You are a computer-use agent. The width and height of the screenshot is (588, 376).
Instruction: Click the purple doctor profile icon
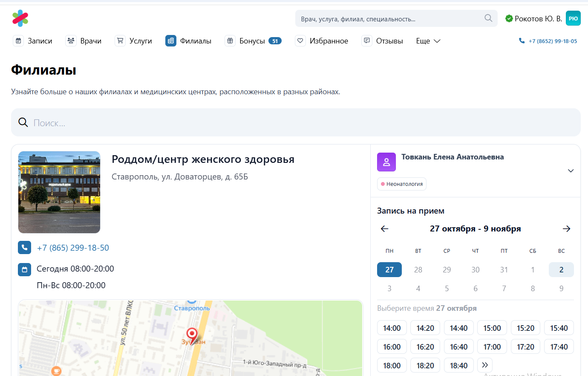(x=386, y=162)
